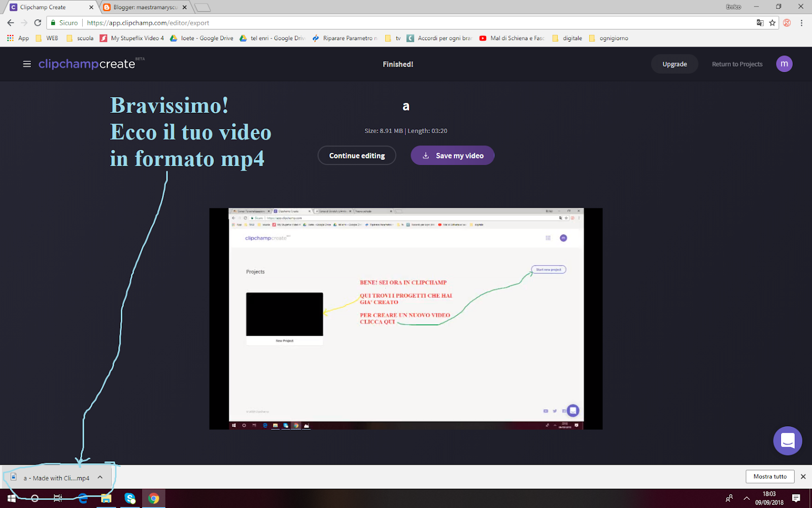The height and width of the screenshot is (508, 812).
Task: Open loete - Google Drive bookmark
Action: pos(201,38)
